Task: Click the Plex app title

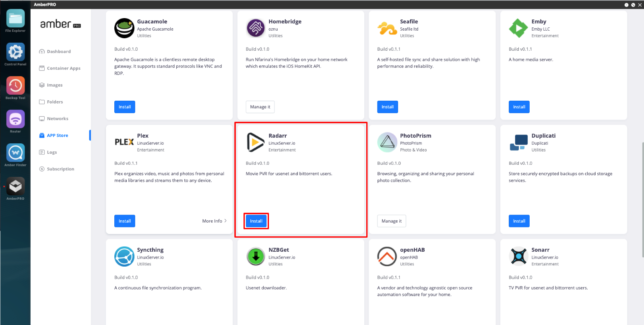Action: tap(143, 136)
